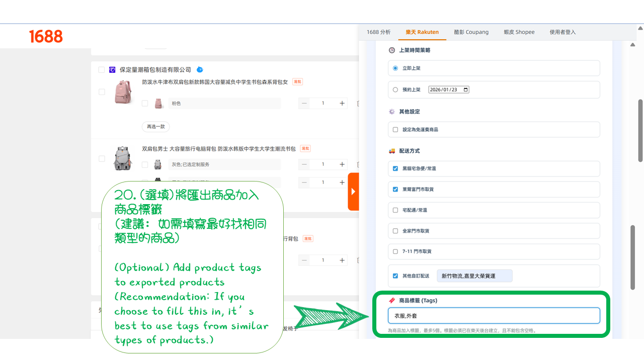Image resolution: width=644 pixels, height=362 pixels.
Task: Uncheck 黑貓宅急便/常溫 delivery option
Action: [395, 168]
